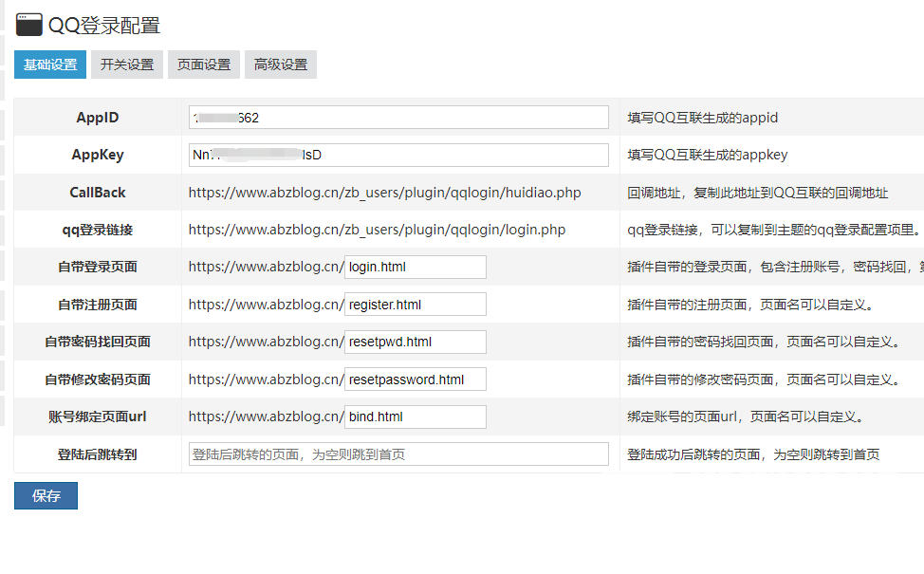Click description 绑定账号的页面url
The height and width of the screenshot is (574, 924).
[746, 417]
